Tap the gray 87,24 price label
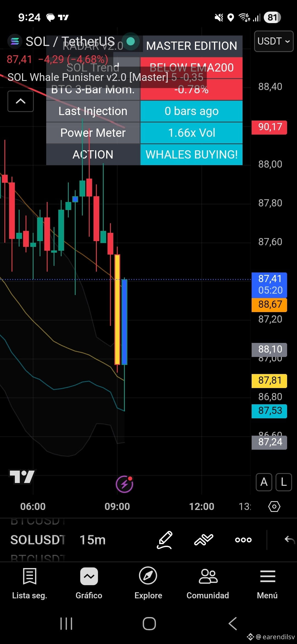Screen dimensions: 297x644 (269, 442)
